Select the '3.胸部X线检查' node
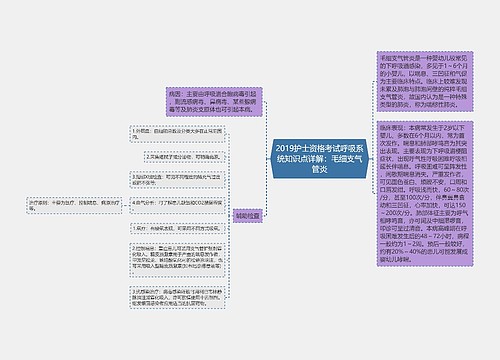The image size is (500, 360). coord(177,180)
